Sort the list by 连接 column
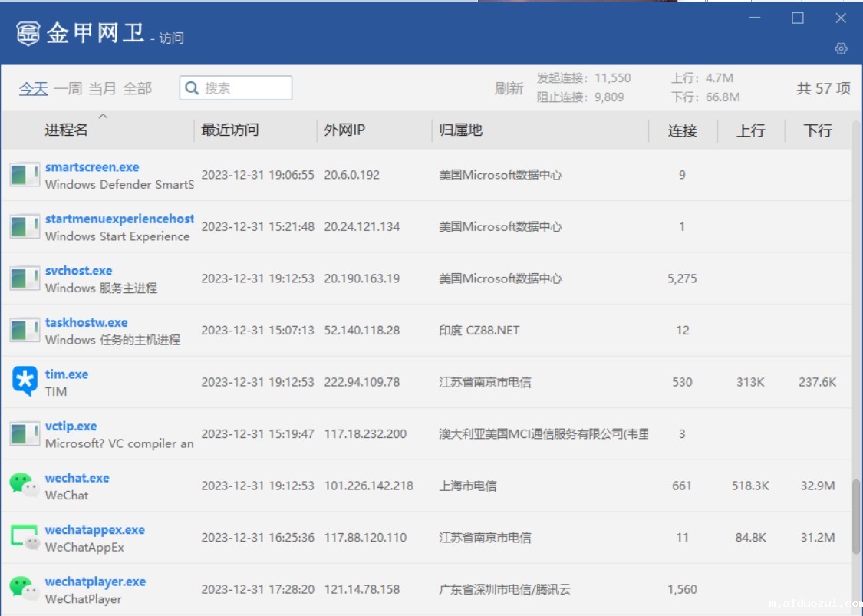The height and width of the screenshot is (616, 863). (x=682, y=131)
